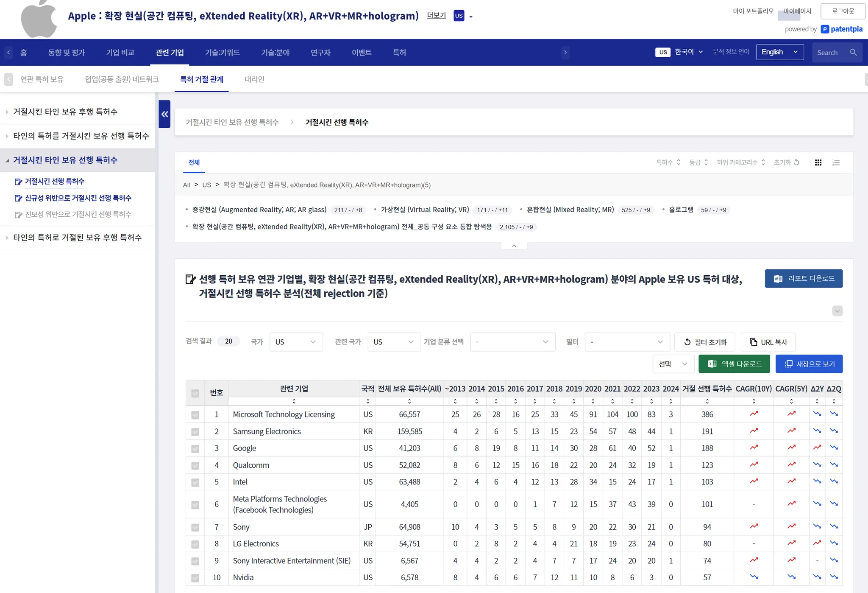Sort table by 관련 기업 column arrows

coord(294,401)
